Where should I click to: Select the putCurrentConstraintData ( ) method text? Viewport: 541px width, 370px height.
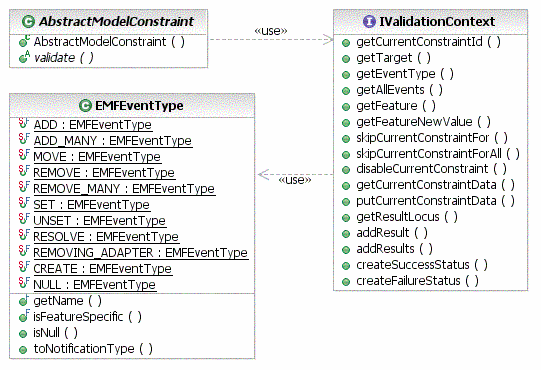coord(435,201)
